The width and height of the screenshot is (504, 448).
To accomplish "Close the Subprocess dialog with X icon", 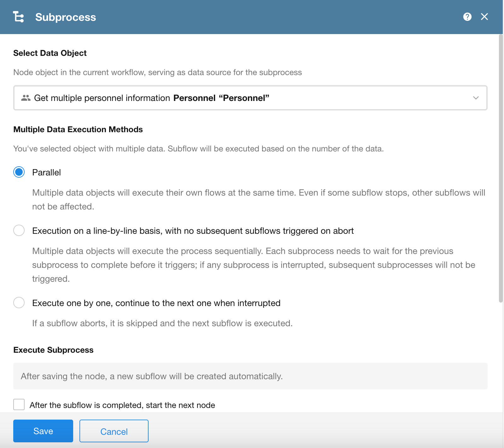I will click(484, 17).
